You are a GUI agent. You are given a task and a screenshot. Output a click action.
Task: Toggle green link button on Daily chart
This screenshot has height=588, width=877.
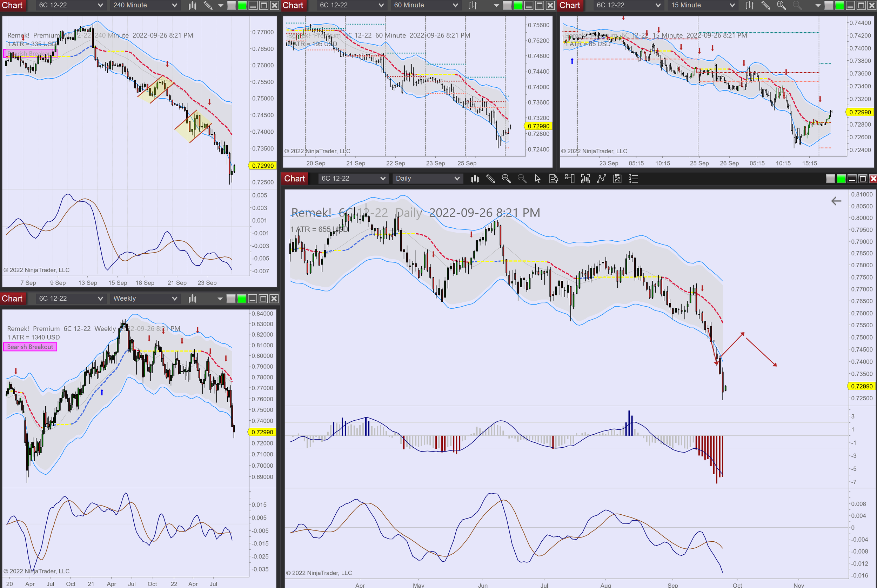(841, 179)
